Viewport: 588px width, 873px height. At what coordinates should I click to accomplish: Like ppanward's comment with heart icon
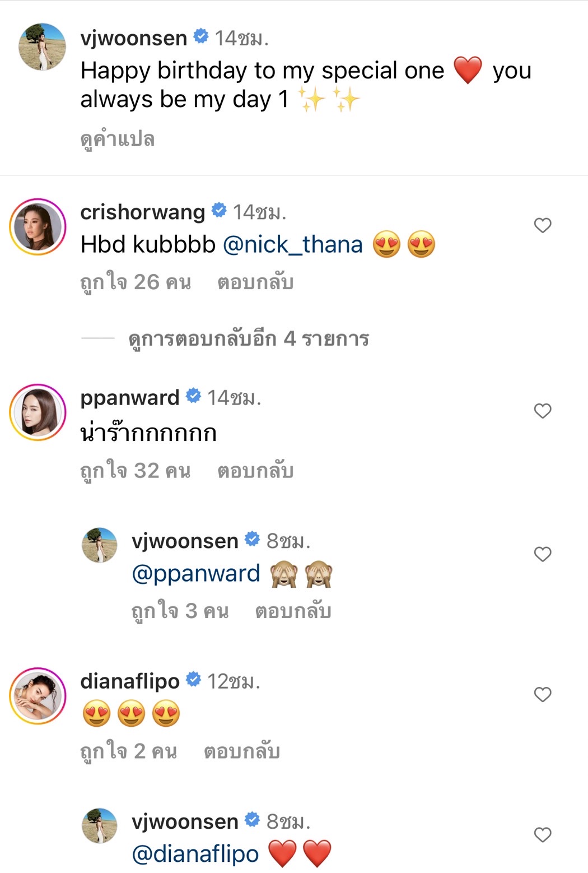[x=542, y=411]
